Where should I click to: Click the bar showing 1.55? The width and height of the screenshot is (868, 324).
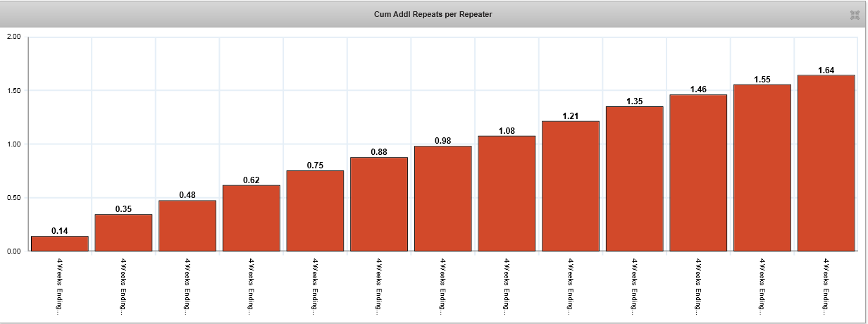tap(762, 168)
